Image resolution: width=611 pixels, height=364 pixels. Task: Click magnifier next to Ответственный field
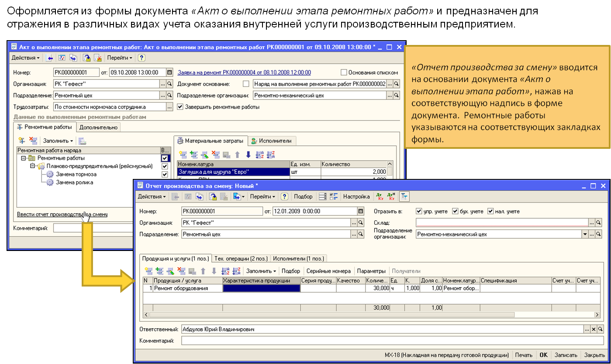click(x=601, y=329)
